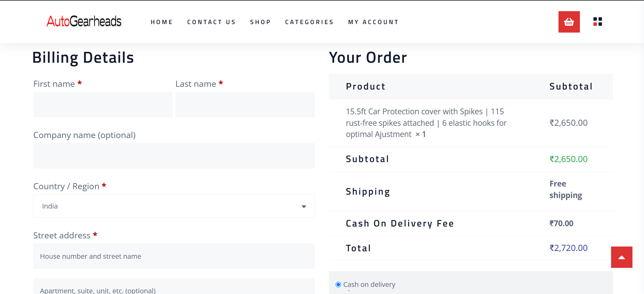Click the AutoGearheads logo
This screenshot has height=294, width=644.
(84, 21)
